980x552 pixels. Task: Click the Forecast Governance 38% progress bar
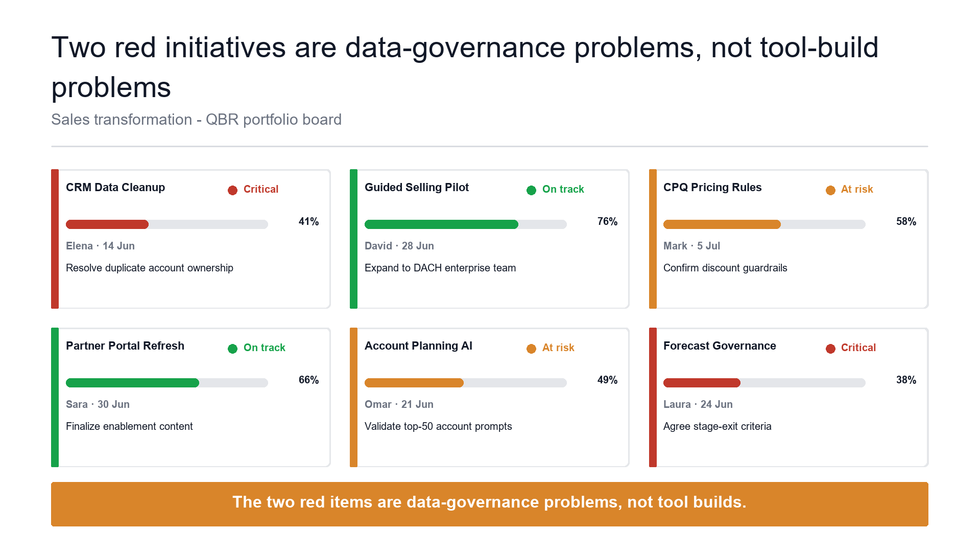click(x=764, y=383)
